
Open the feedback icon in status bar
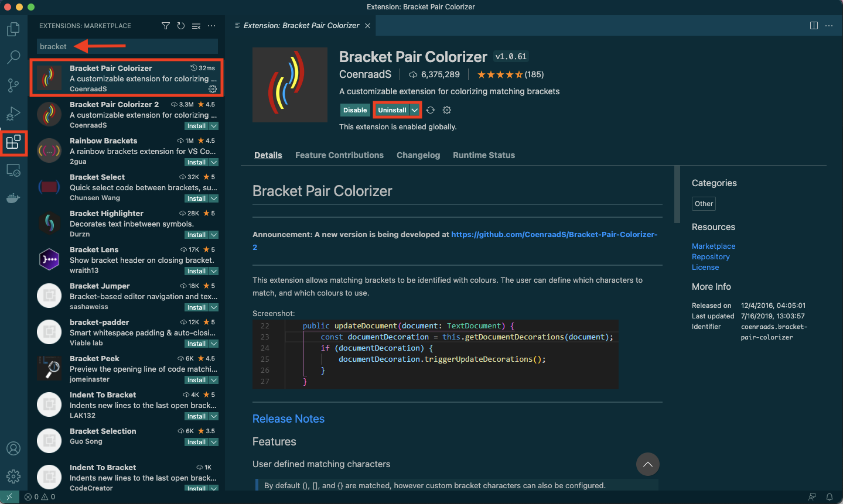click(812, 497)
